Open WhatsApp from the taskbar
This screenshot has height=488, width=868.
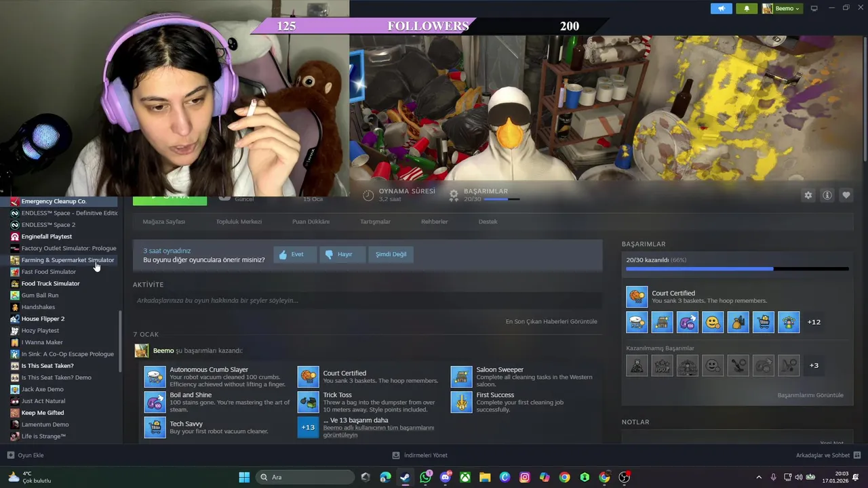425,477
